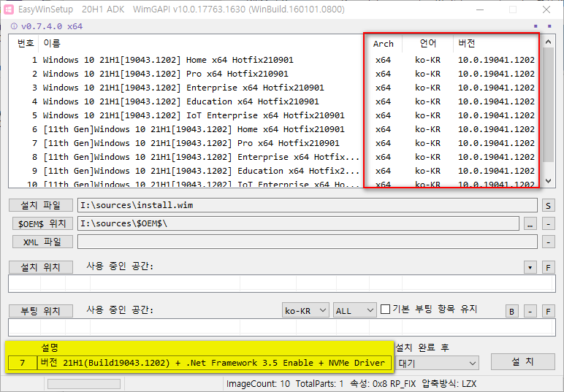Click the $OEM$ 위치 button

coord(42,223)
